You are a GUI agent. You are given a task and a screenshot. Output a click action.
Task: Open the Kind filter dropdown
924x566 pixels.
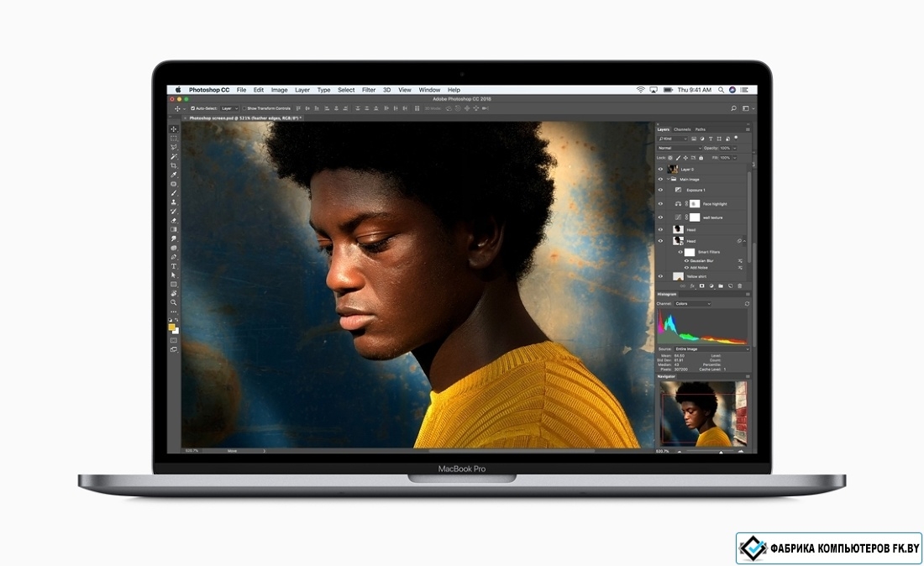pos(673,139)
